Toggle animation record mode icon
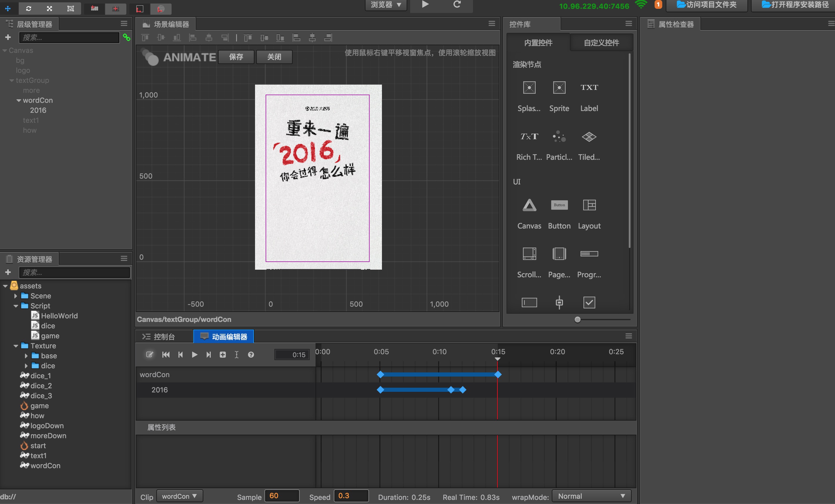 pyautogui.click(x=150, y=355)
